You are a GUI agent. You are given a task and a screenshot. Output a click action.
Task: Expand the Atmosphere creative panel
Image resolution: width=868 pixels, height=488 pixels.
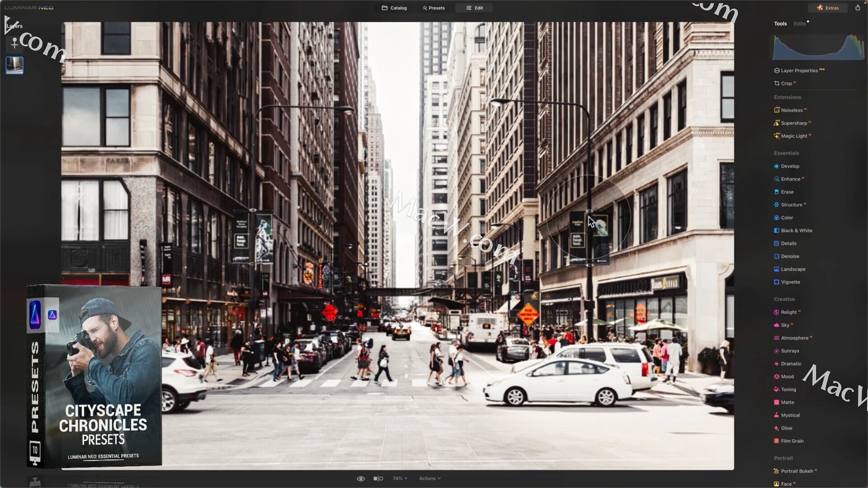tap(795, 338)
